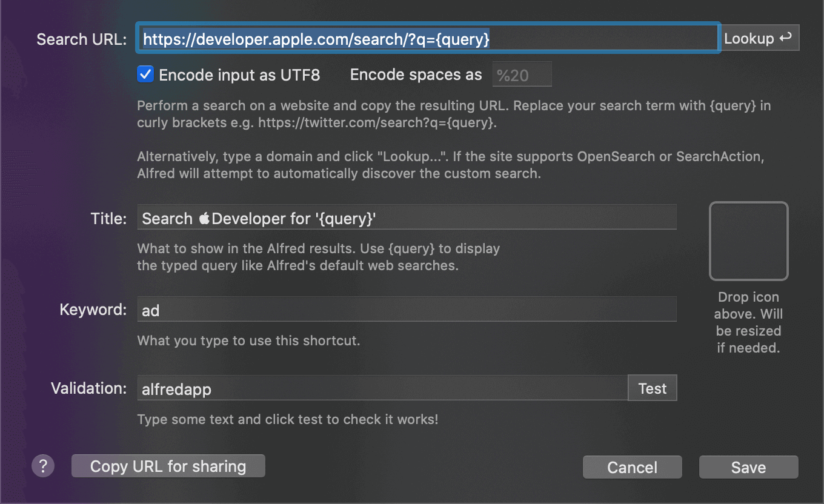Focus the Search URL input field

(429, 39)
